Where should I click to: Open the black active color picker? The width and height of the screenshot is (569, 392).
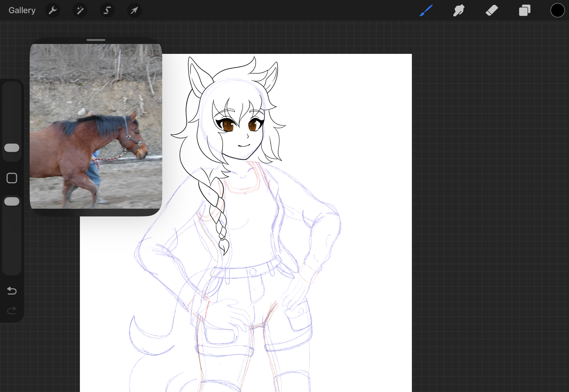point(557,11)
